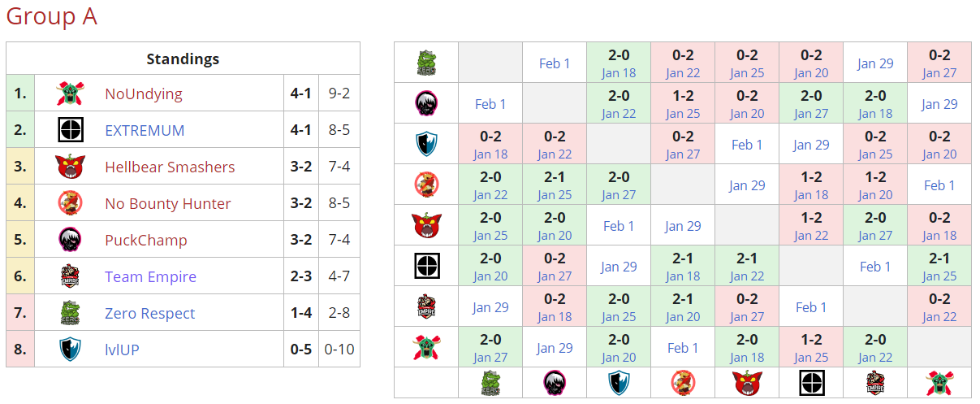
Task: Open the EXTREMUM team name link
Action: (145, 130)
